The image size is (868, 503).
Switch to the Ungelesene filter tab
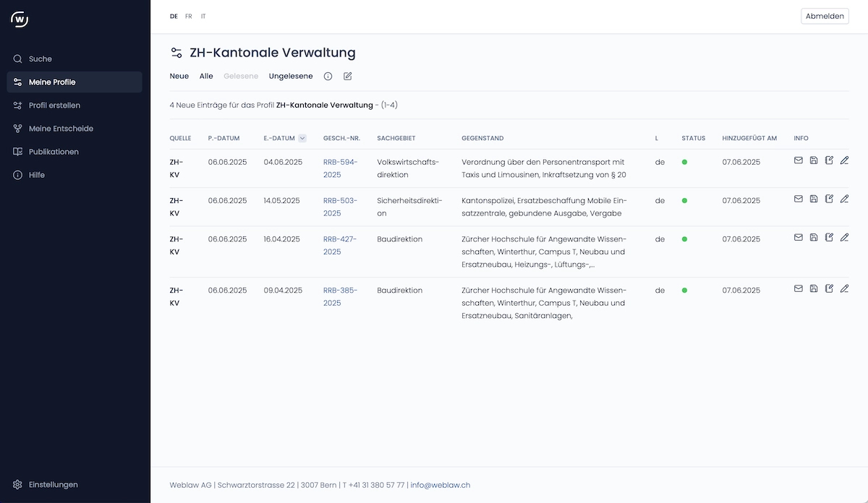pyautogui.click(x=291, y=76)
